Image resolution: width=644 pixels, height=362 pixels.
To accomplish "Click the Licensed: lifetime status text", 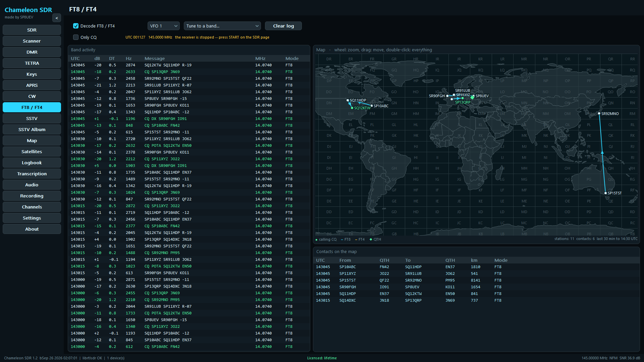I will [x=322, y=358].
